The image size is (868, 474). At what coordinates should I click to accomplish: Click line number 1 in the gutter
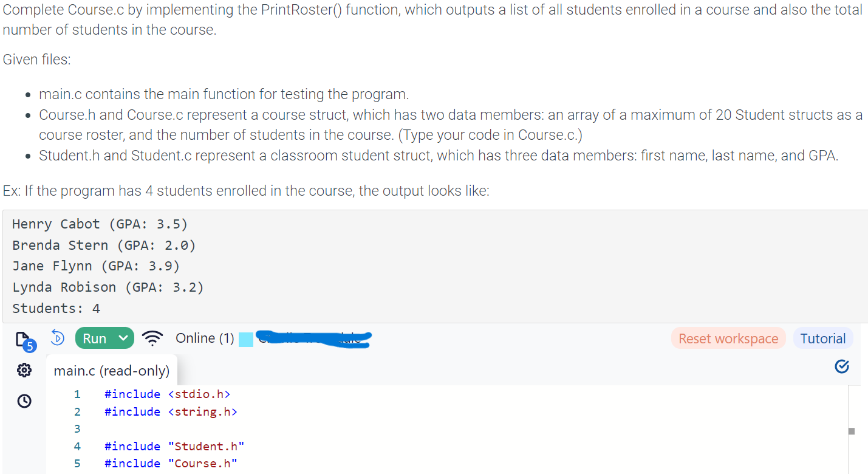[x=77, y=394]
